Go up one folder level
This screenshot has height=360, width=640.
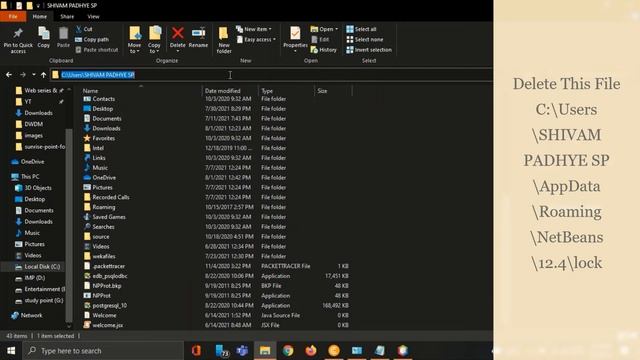click(43, 75)
